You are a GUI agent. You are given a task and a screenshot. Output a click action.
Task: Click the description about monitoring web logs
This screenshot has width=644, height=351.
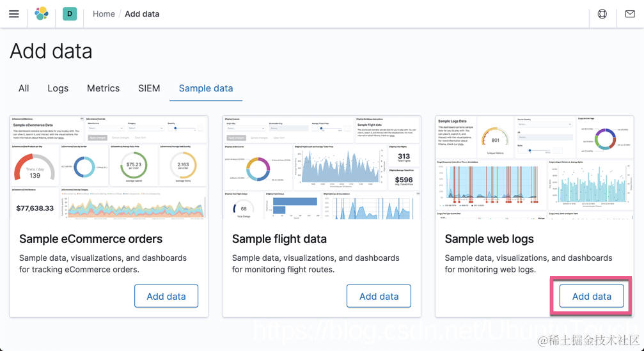point(528,263)
